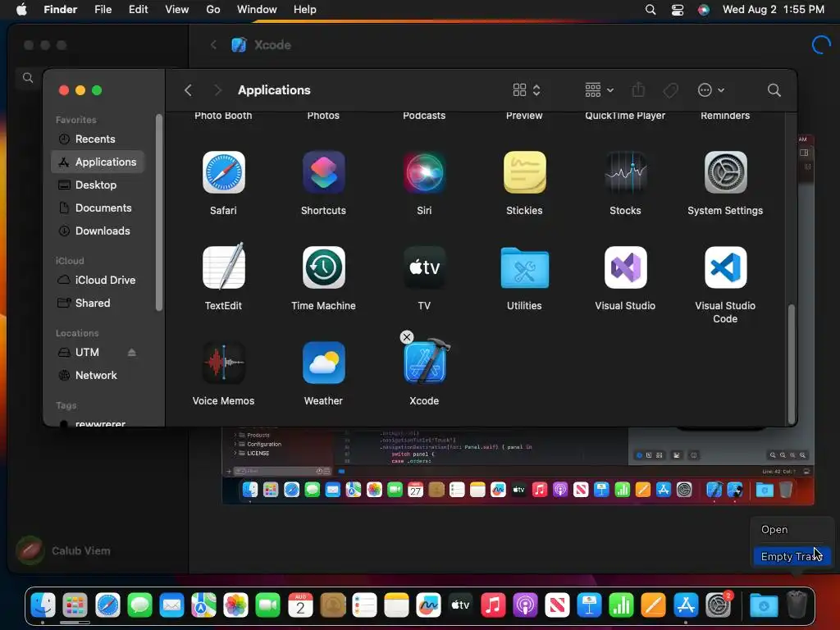The height and width of the screenshot is (630, 840).
Task: Open the File menu
Action: pos(103,10)
